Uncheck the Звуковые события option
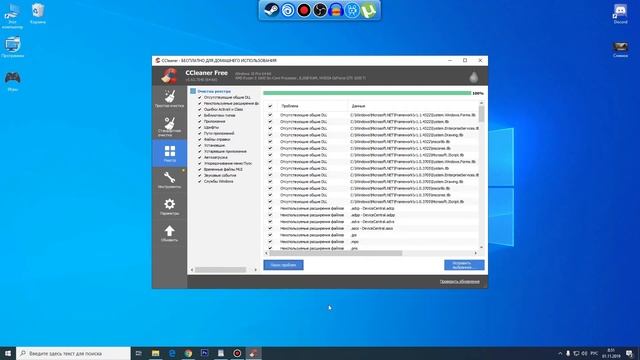The width and height of the screenshot is (640, 360). 200,175
